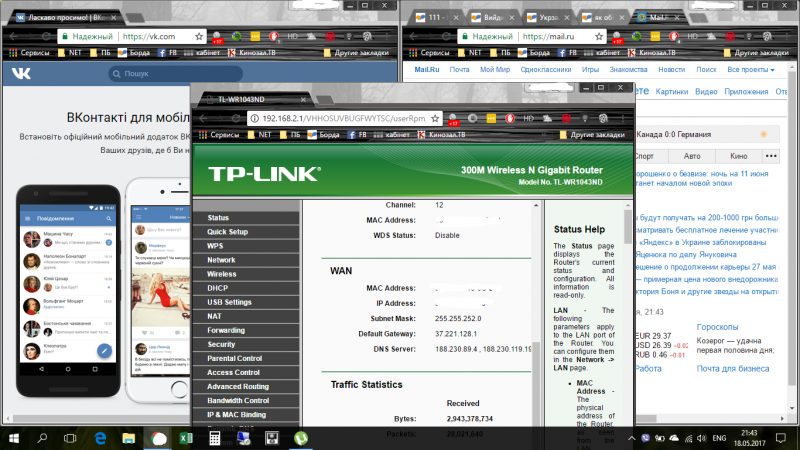
Task: Open the Windows Start menu
Action: pos(15,438)
